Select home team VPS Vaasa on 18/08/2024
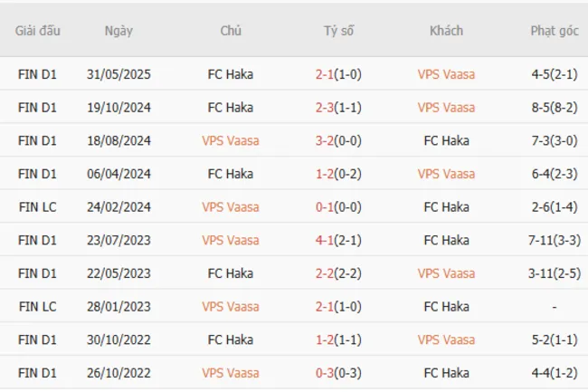This screenshot has height=392, width=588. pos(231,140)
